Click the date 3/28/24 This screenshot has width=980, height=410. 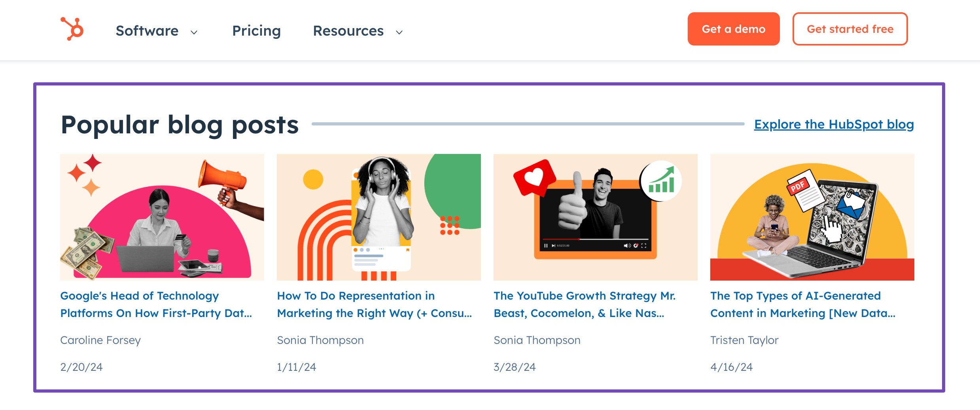[x=515, y=367]
